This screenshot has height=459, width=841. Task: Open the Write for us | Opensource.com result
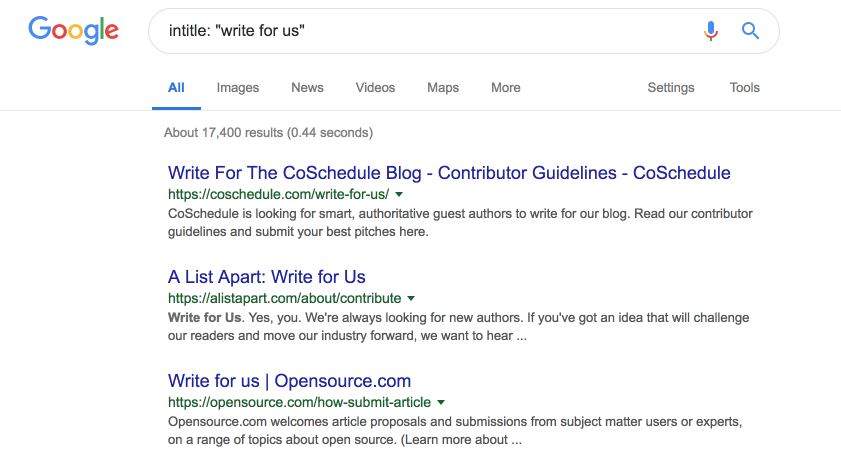point(289,381)
